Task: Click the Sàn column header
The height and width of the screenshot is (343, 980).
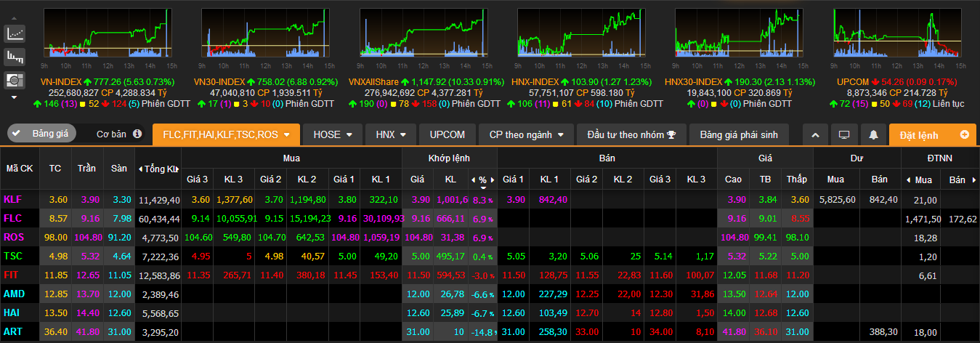Action: (119, 169)
